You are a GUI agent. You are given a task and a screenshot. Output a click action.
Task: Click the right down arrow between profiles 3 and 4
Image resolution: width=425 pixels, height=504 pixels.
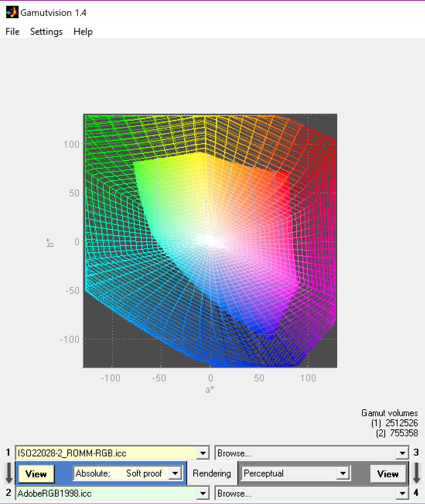(x=416, y=473)
